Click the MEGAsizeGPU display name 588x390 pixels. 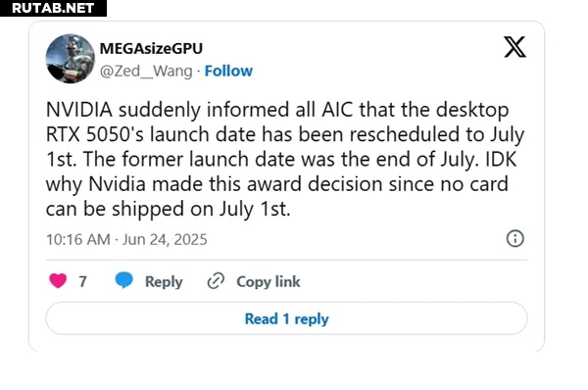(151, 48)
